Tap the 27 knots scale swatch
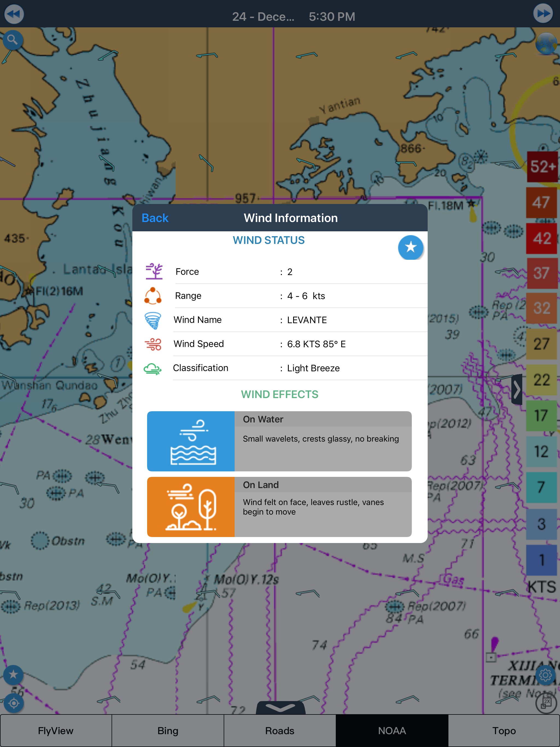The image size is (560, 747). pos(541,344)
